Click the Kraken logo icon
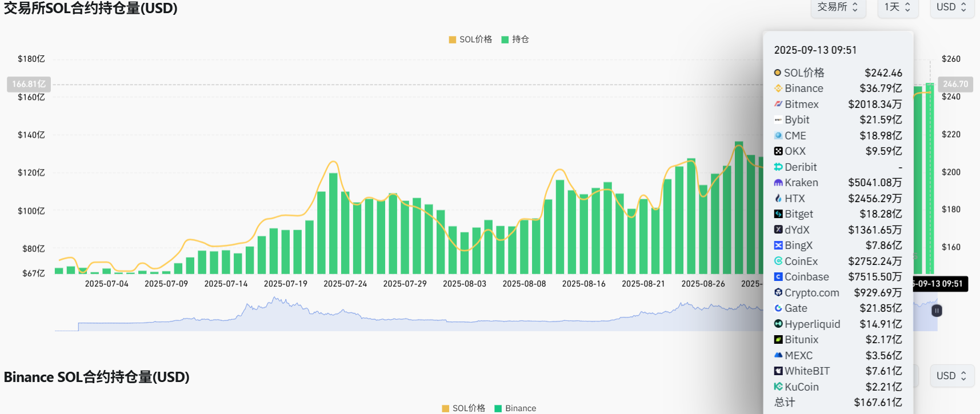Screen dimensions: 980x414 pos(778,183)
